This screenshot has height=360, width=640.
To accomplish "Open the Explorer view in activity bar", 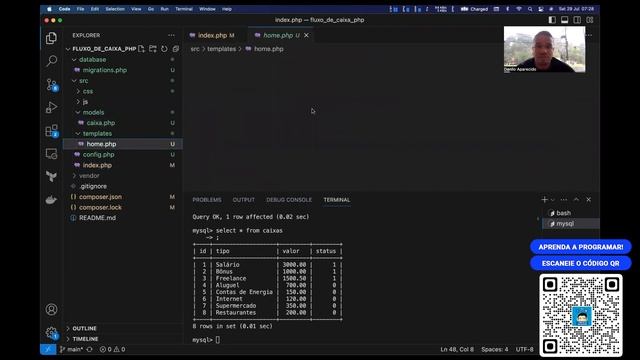I will 51,38.
